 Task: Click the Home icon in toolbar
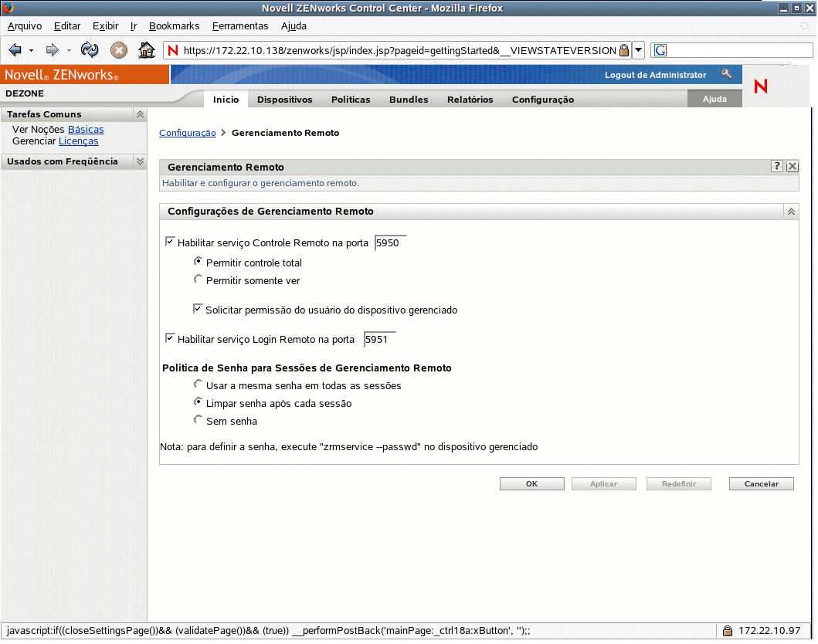coord(147,50)
